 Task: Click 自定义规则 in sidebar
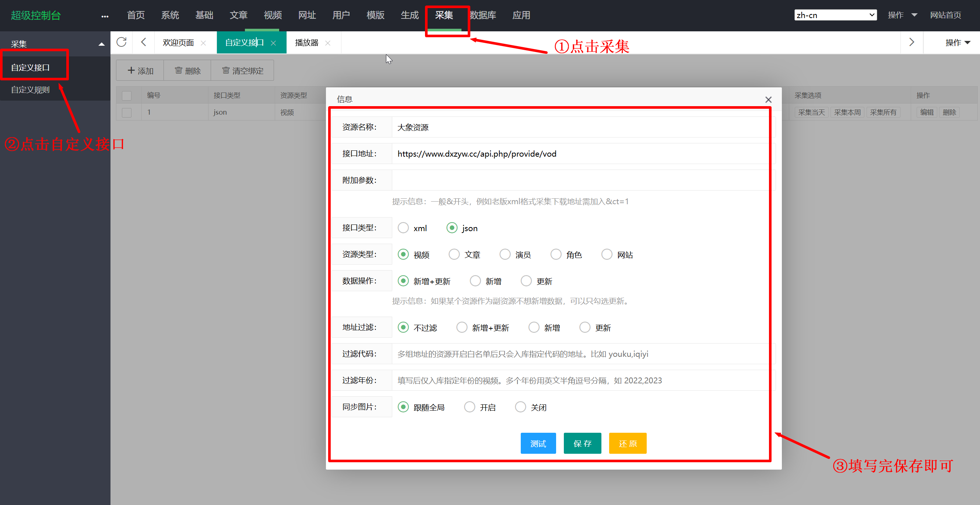[31, 90]
